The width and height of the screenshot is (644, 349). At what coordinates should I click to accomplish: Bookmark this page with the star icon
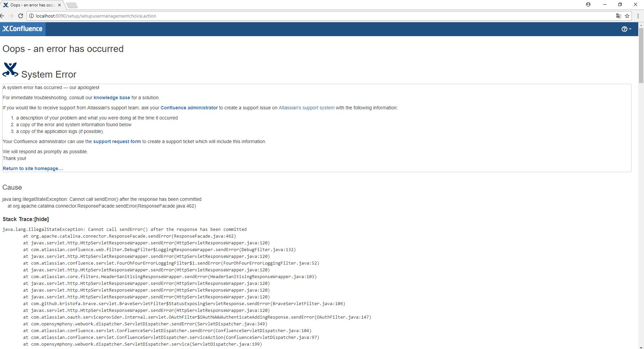(x=627, y=16)
